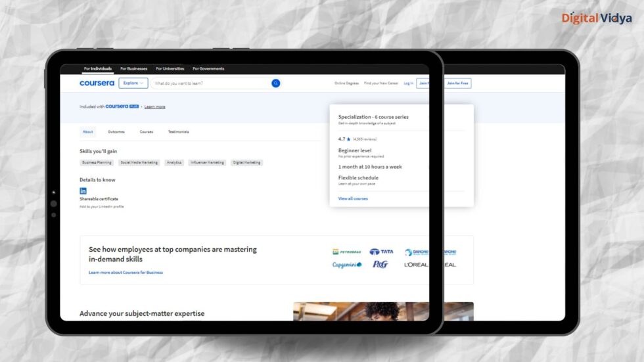Click the Digital Marketing skill tag
The height and width of the screenshot is (362, 644).
pos(246,162)
